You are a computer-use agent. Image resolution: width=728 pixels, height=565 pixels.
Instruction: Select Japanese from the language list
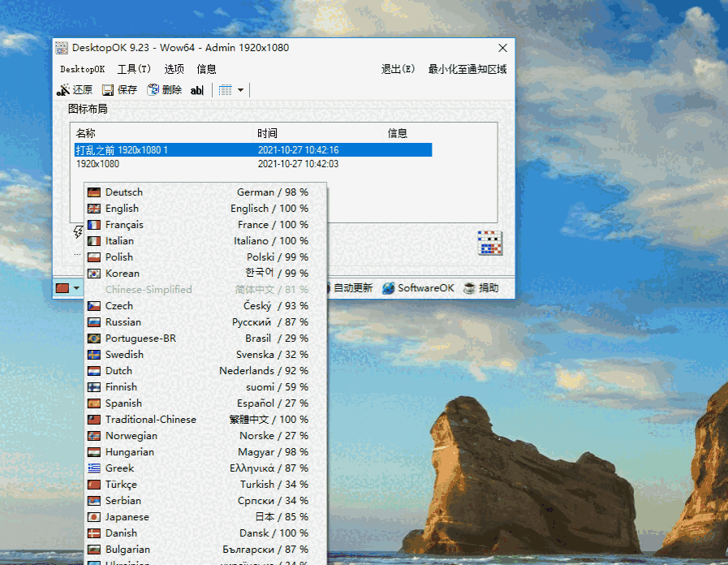129,516
